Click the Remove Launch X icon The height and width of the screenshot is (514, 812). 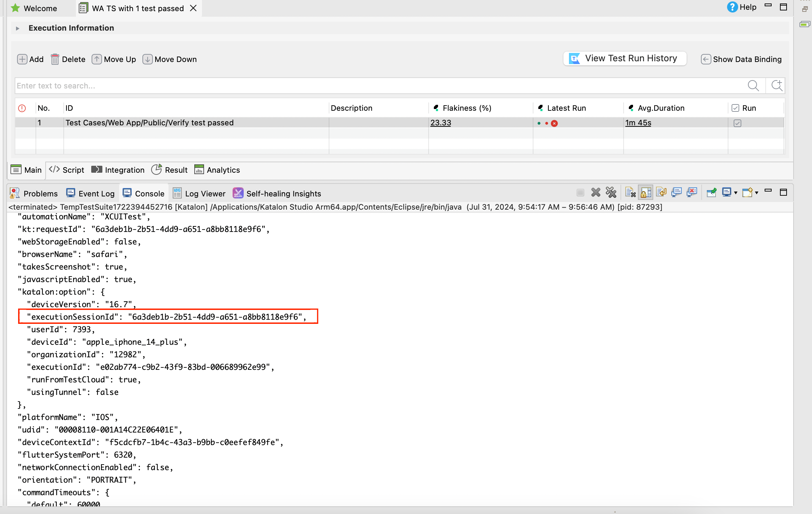coord(596,193)
